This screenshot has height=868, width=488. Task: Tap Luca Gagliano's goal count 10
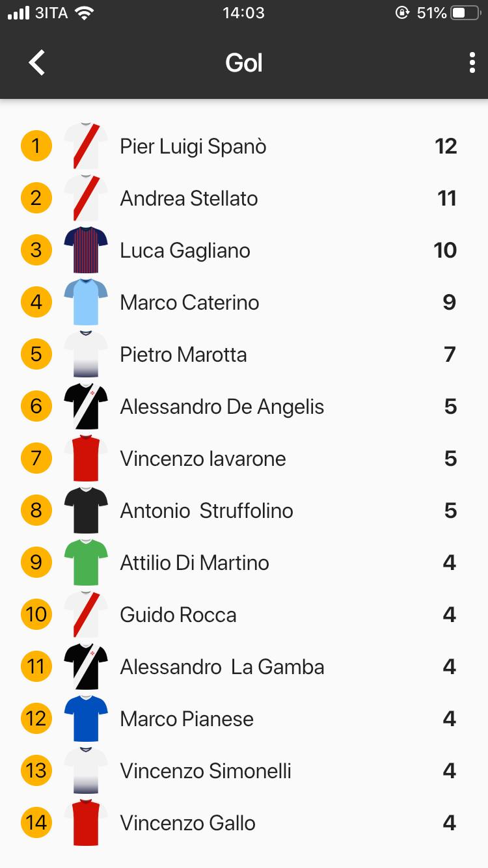(x=446, y=251)
